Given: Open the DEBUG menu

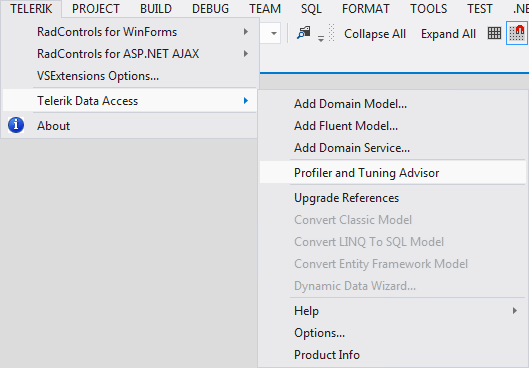Looking at the screenshot, I should (211, 9).
